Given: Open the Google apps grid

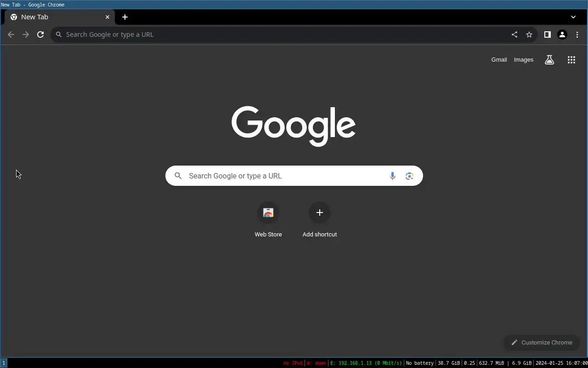Looking at the screenshot, I should pyautogui.click(x=571, y=60).
